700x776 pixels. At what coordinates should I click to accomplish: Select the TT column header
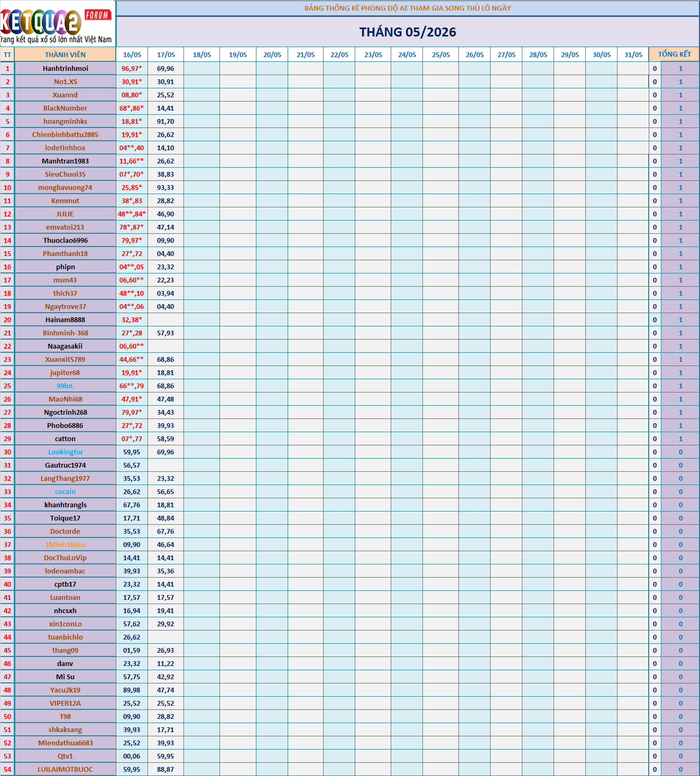click(7, 54)
